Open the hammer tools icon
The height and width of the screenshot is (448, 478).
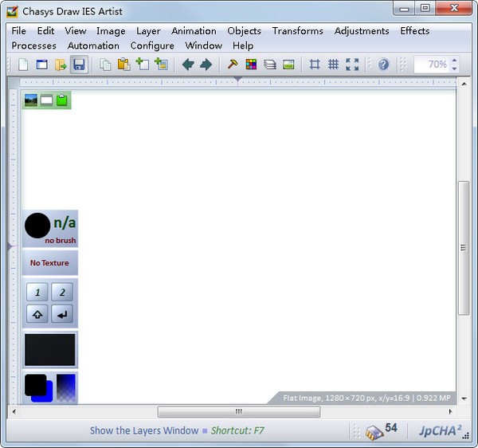(233, 65)
